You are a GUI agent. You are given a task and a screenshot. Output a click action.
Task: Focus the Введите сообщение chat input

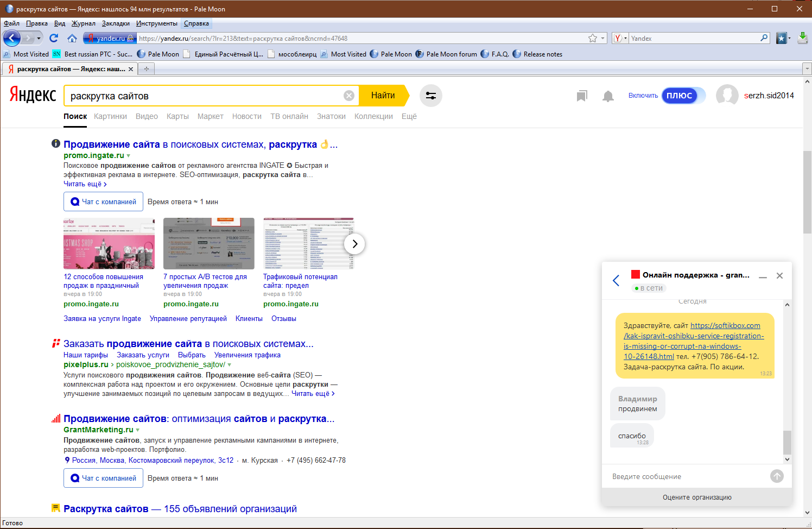pos(687,476)
